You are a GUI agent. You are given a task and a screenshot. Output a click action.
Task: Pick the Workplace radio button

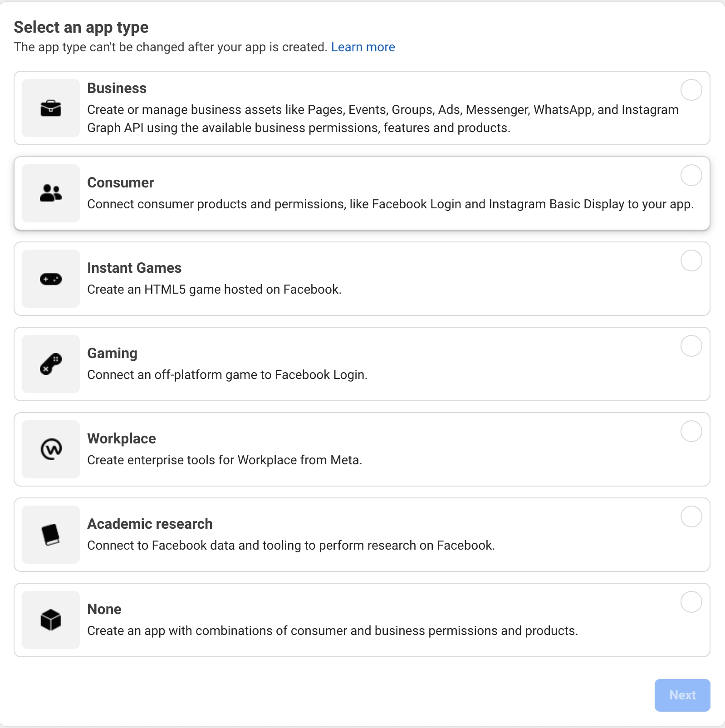pos(691,431)
